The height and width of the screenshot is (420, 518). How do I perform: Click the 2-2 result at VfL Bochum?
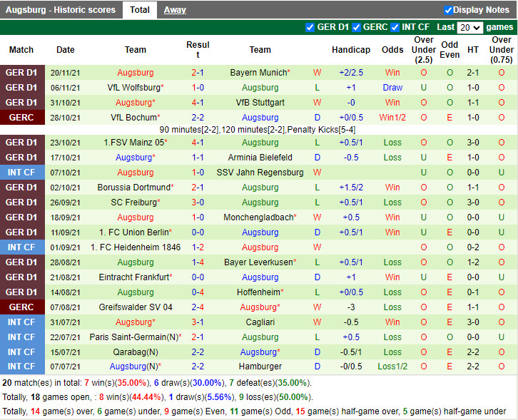pos(198,118)
